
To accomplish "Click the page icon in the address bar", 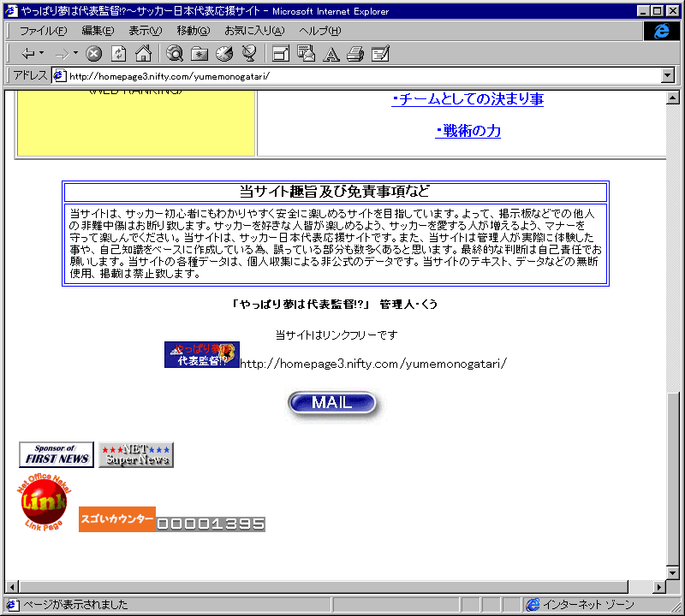I will pos(59,76).
